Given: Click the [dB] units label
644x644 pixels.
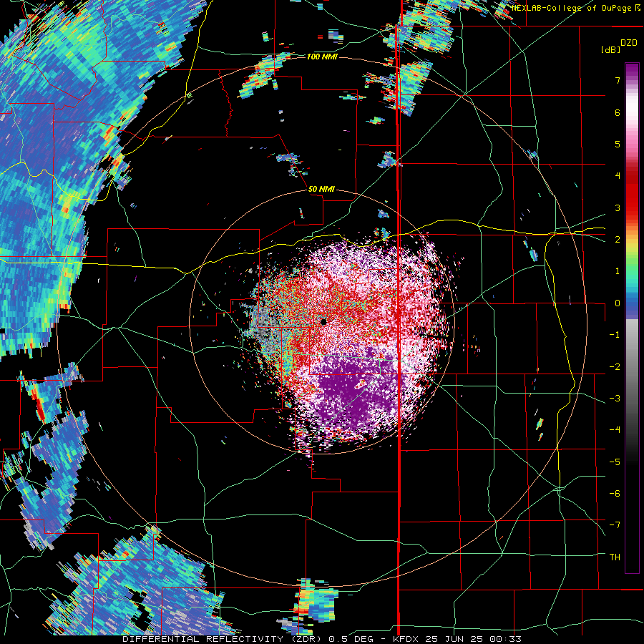Looking at the screenshot, I should pos(610,49).
